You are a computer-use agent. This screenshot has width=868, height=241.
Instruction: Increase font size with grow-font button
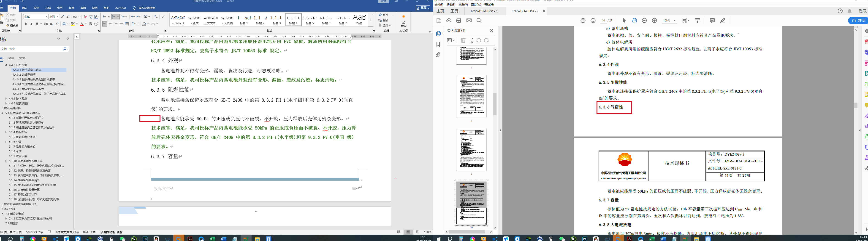62,17
